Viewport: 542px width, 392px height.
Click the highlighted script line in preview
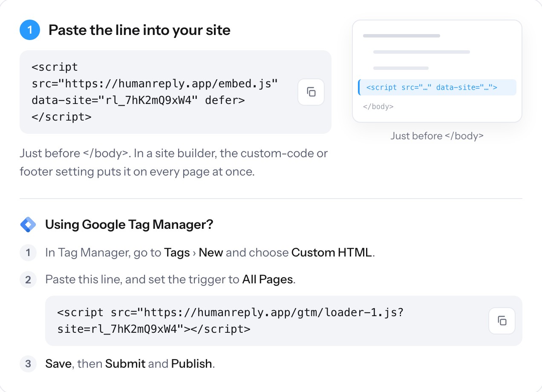(x=437, y=87)
